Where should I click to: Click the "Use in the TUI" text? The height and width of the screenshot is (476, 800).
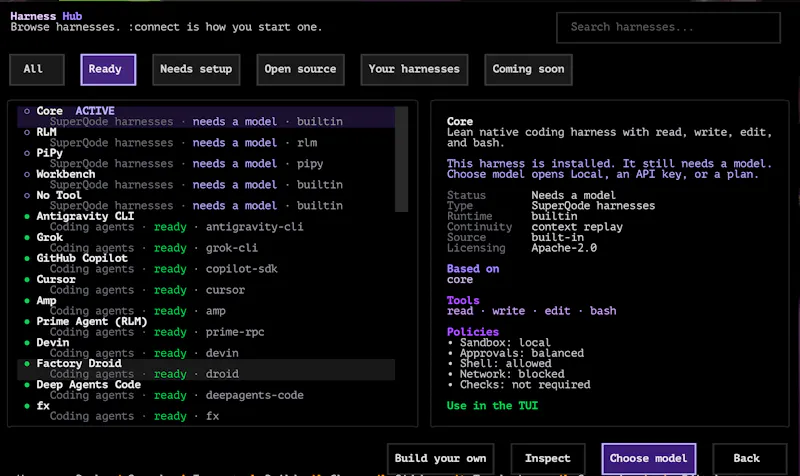[492, 406]
